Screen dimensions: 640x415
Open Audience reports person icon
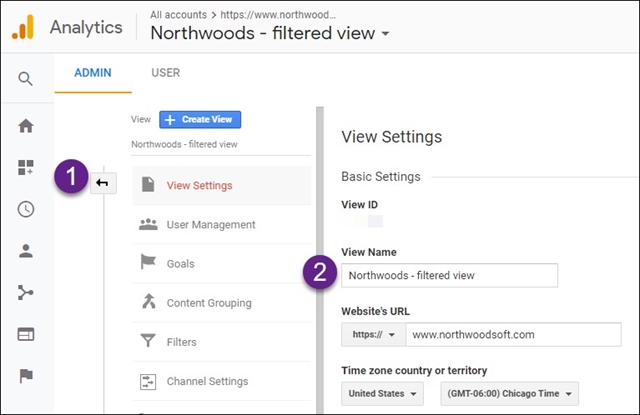pyautogui.click(x=26, y=251)
